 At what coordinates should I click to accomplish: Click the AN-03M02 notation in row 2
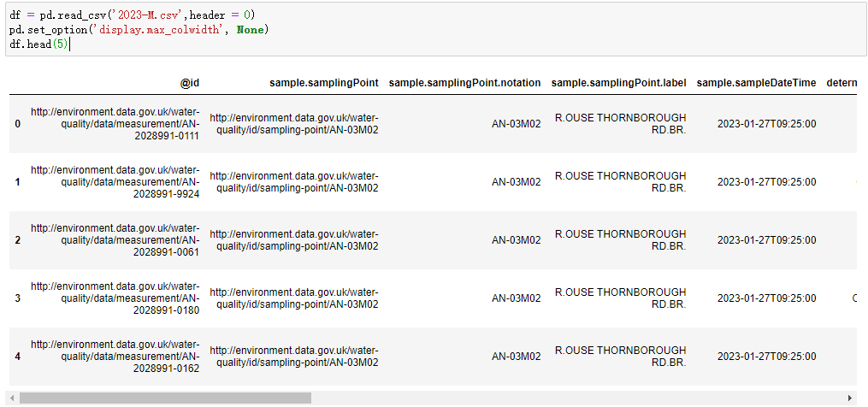(x=516, y=240)
